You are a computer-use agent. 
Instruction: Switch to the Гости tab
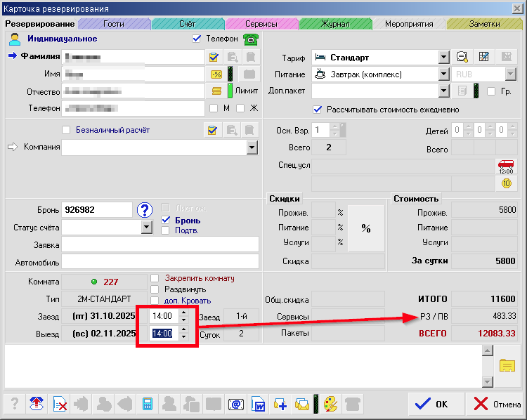click(x=114, y=24)
